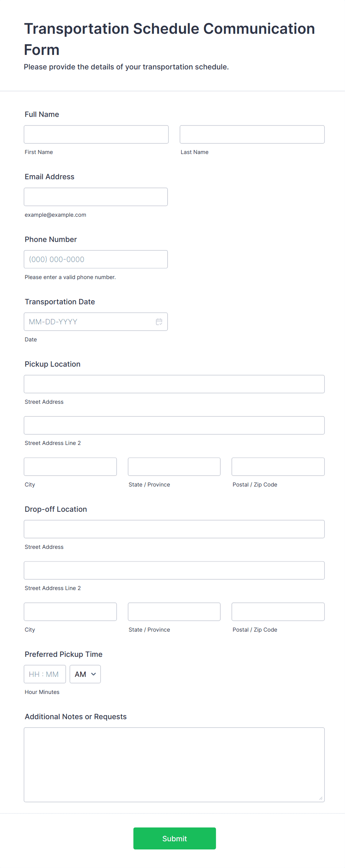Viewport: 345px width, 868px height.
Task: Select the Pickup Postal / Zip Code field
Action: click(277, 466)
